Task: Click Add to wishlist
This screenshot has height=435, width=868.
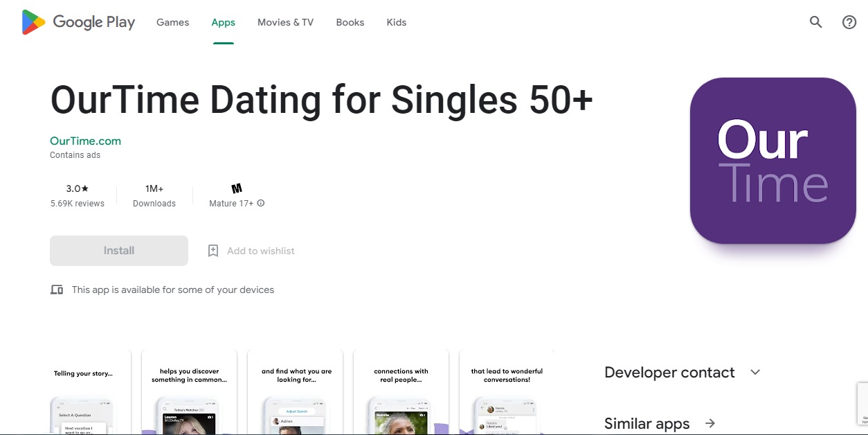Action: pyautogui.click(x=261, y=251)
